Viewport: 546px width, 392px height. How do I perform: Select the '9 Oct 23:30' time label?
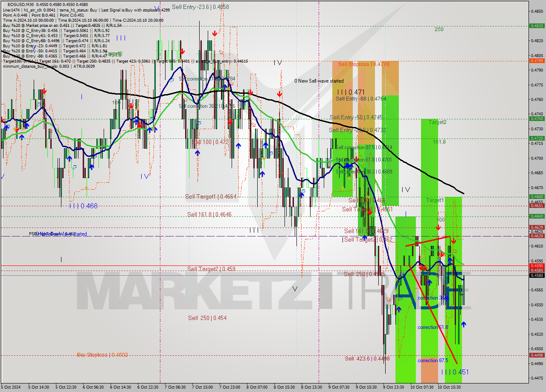(393, 387)
